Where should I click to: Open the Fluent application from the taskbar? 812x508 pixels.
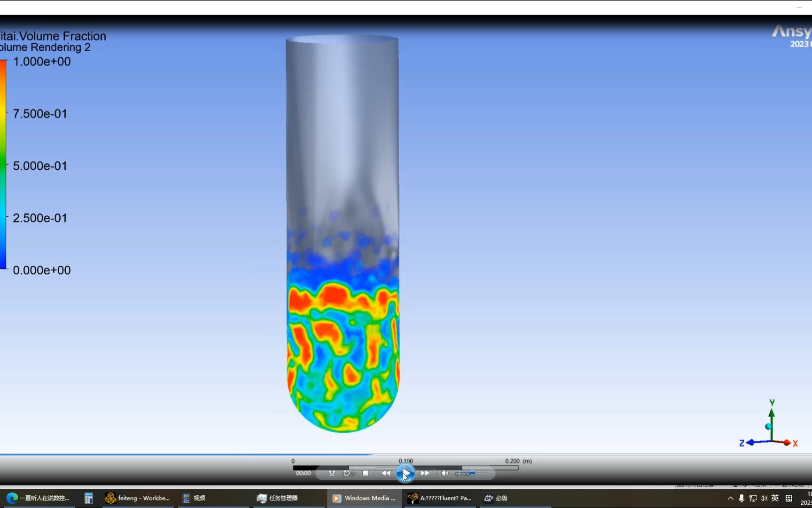pos(439,498)
